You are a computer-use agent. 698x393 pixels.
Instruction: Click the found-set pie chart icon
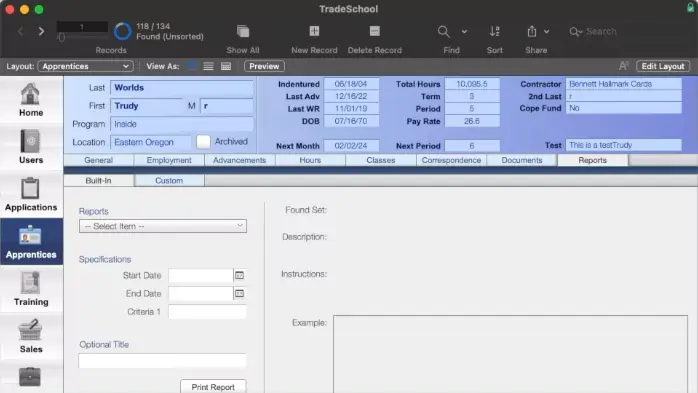(122, 31)
